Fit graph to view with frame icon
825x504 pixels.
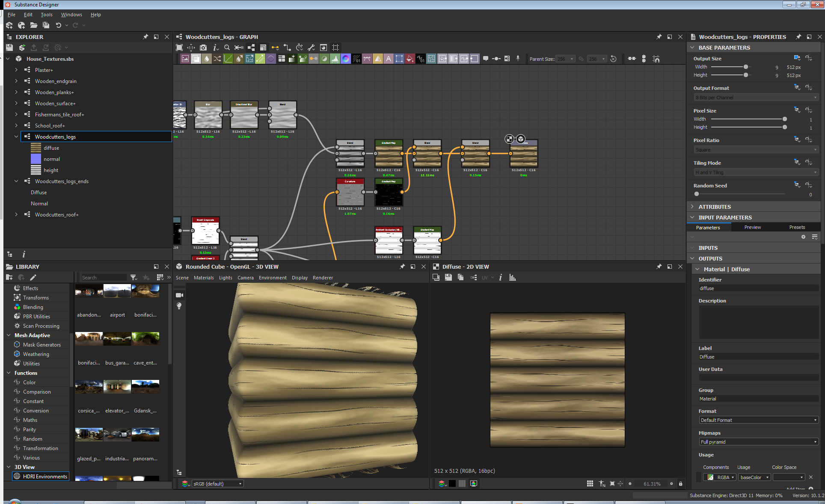point(179,47)
